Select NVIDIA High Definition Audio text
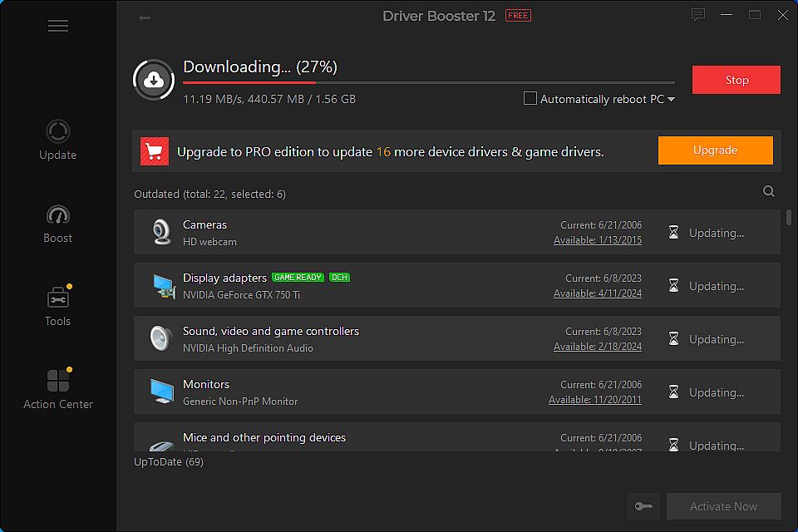The width and height of the screenshot is (798, 532). (x=248, y=348)
